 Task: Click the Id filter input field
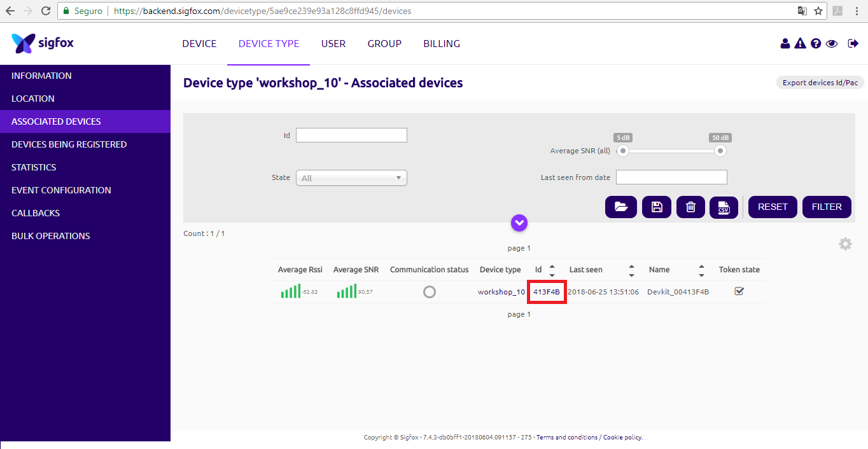351,135
